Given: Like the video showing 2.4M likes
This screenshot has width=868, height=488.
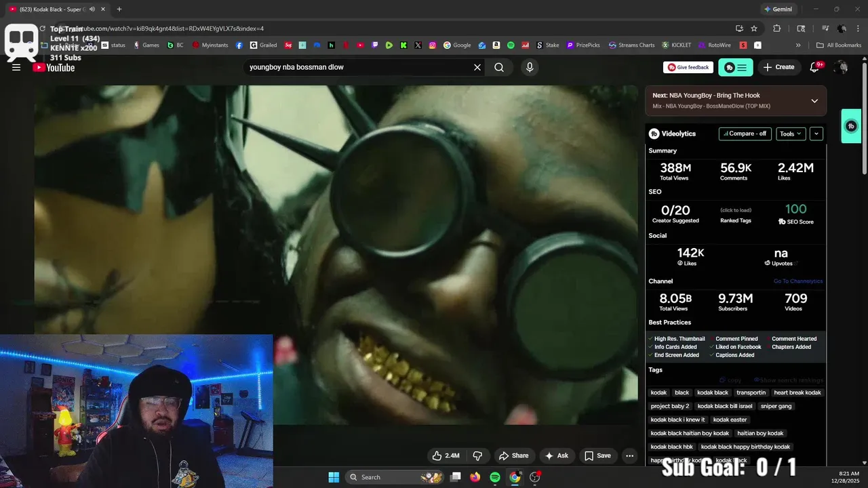Looking at the screenshot, I should tap(446, 455).
